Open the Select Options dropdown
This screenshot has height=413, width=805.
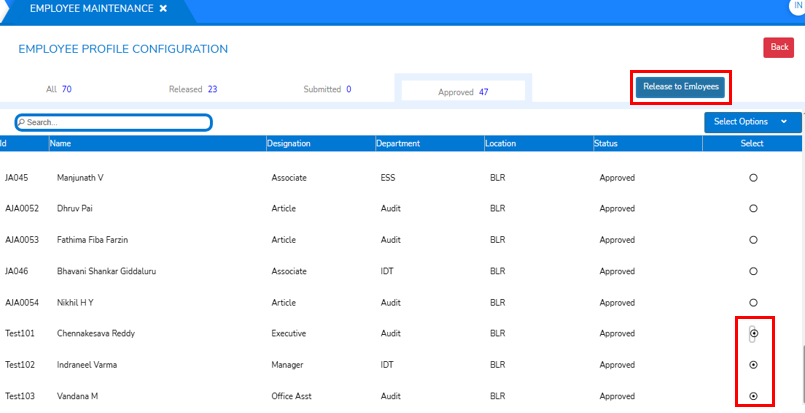[752, 122]
